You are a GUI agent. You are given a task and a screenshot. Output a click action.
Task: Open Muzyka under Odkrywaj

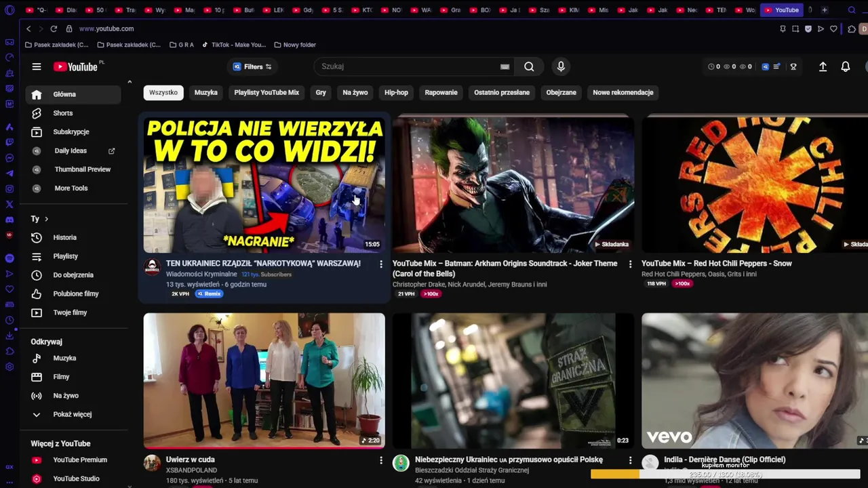pyautogui.click(x=73, y=358)
